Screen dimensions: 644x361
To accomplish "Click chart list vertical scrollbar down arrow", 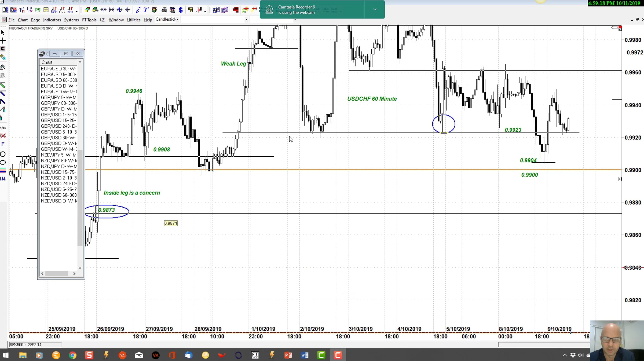I will (x=80, y=268).
